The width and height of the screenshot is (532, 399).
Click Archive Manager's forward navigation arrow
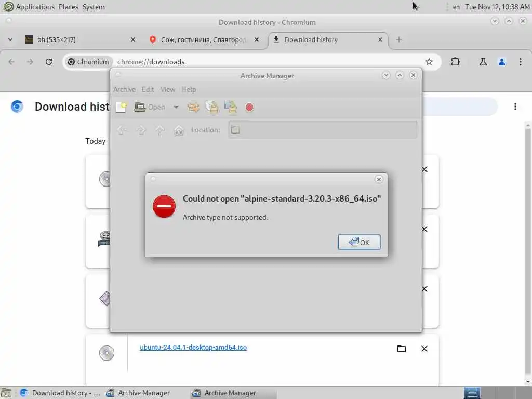pyautogui.click(x=141, y=130)
